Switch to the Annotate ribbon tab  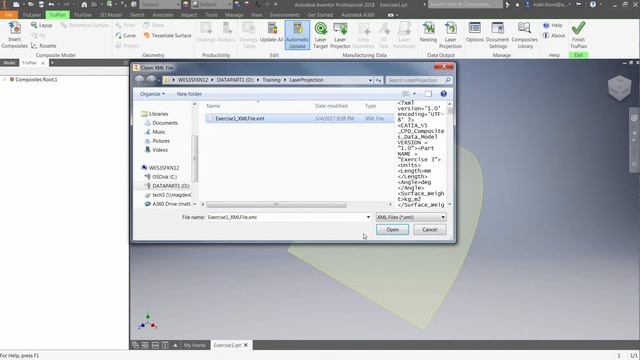pos(162,15)
